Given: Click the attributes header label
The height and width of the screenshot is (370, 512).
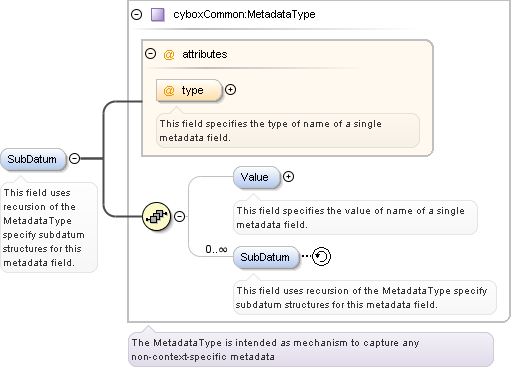Looking at the screenshot, I should pos(205,54).
